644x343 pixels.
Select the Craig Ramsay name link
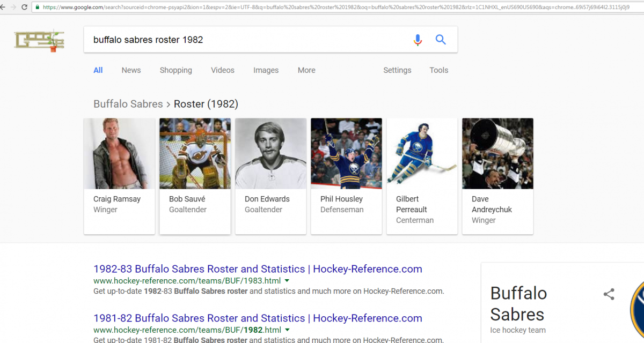pos(117,199)
